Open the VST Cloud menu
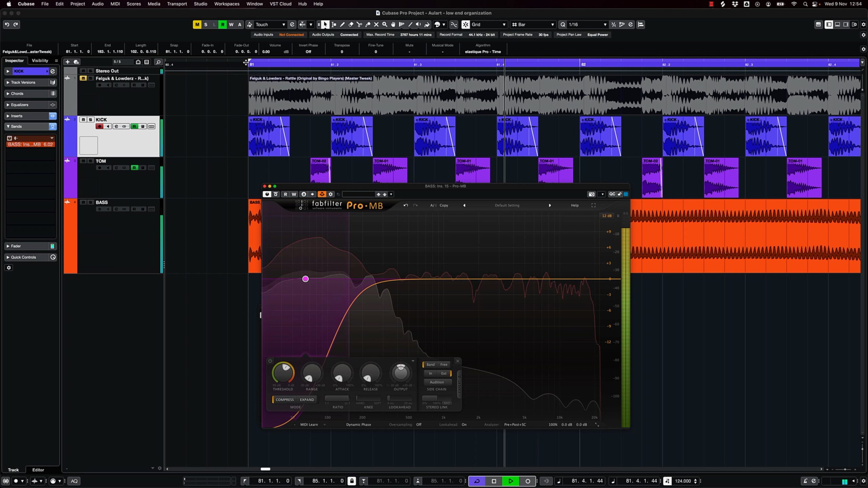Image resolution: width=868 pixels, height=488 pixels. click(x=280, y=4)
